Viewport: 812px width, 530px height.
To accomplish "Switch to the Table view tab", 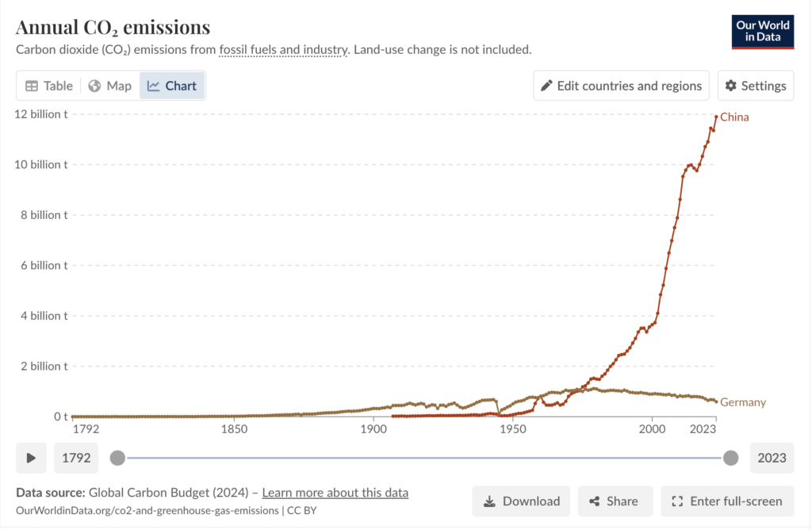I will pyautogui.click(x=49, y=86).
